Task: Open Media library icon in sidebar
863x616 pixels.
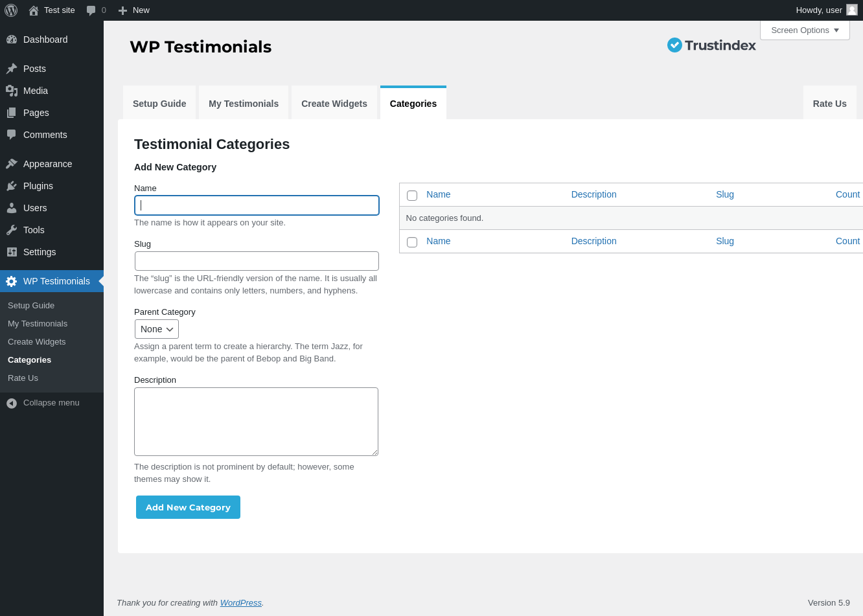Action: pyautogui.click(x=12, y=91)
